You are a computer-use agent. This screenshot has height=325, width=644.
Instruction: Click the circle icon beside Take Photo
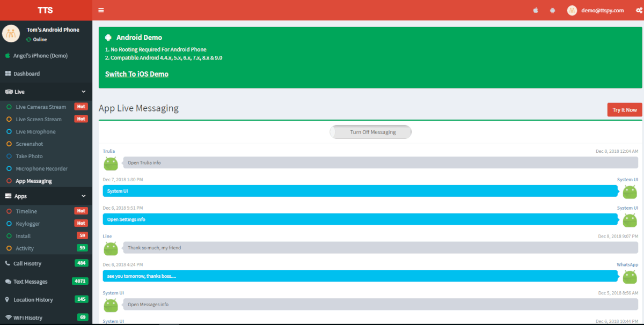pos(9,156)
